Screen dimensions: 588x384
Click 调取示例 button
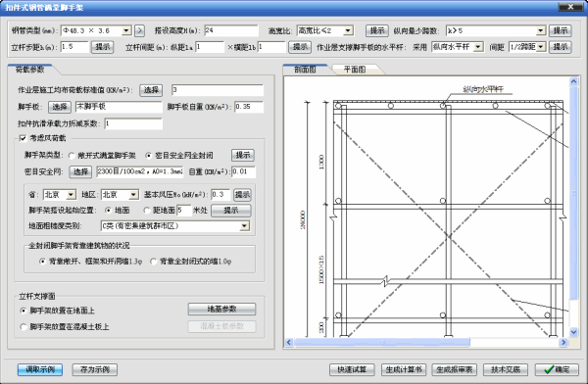[x=40, y=369]
